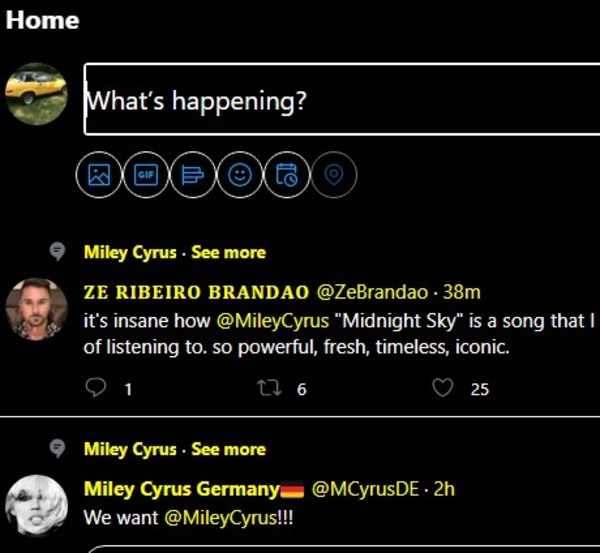Retweet the Midnight Sky tweet
600x553 pixels.
[268, 388]
